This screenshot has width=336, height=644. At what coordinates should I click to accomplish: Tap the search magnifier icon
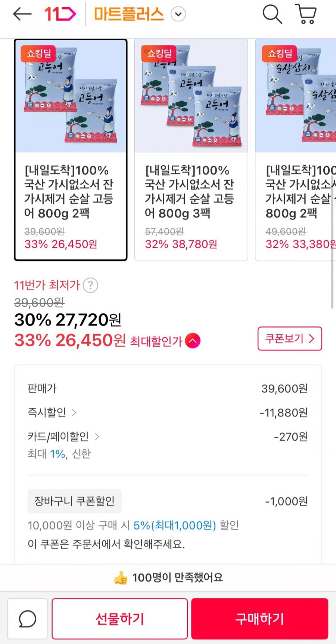(x=272, y=14)
